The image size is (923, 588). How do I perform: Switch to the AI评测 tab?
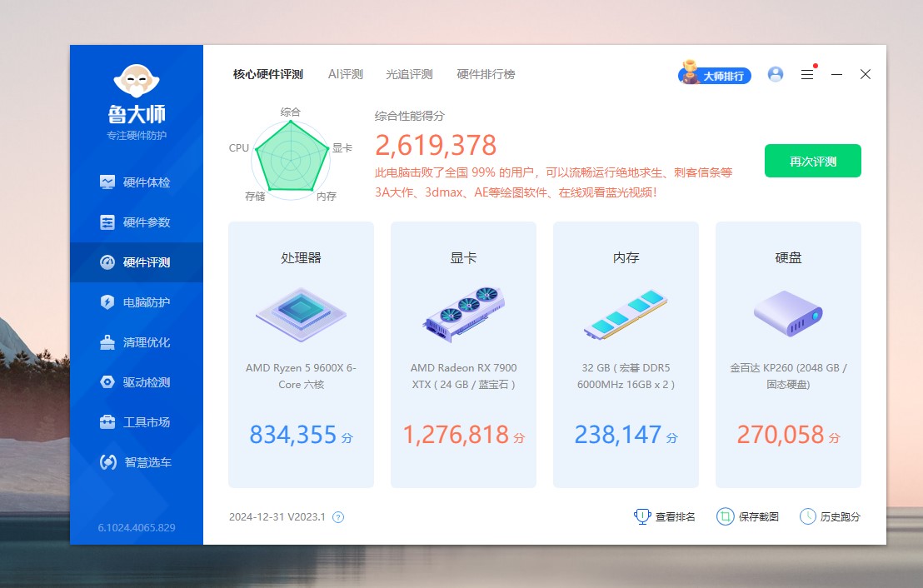[346, 74]
